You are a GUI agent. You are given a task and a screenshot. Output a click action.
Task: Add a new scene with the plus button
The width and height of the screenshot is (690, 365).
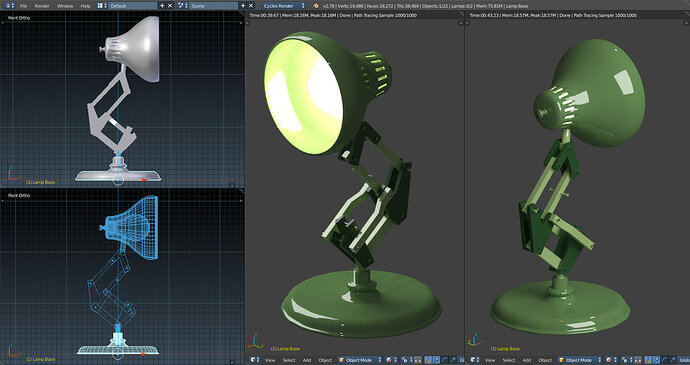coord(243,6)
